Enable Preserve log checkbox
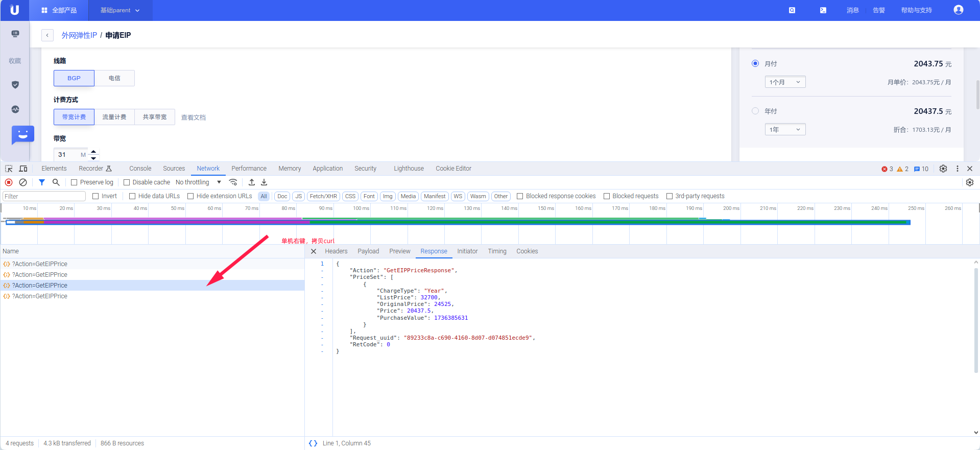The height and width of the screenshot is (450, 980). (x=74, y=182)
